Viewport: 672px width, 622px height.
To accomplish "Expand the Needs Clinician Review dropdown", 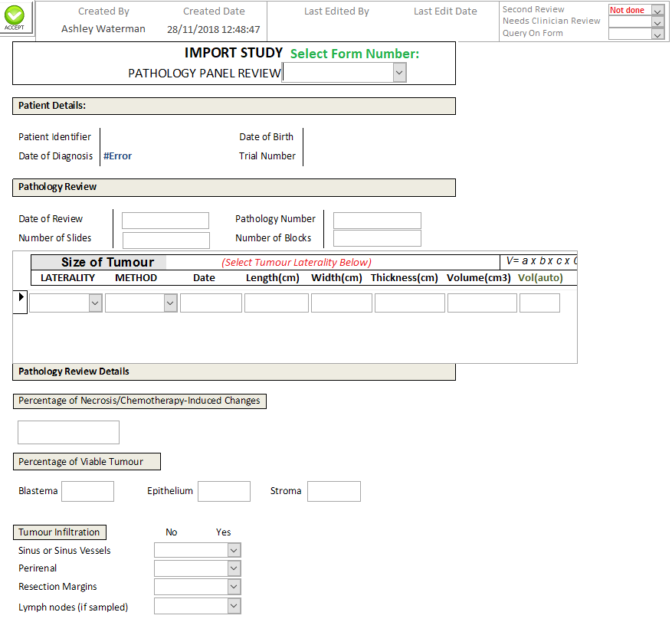I will (657, 22).
